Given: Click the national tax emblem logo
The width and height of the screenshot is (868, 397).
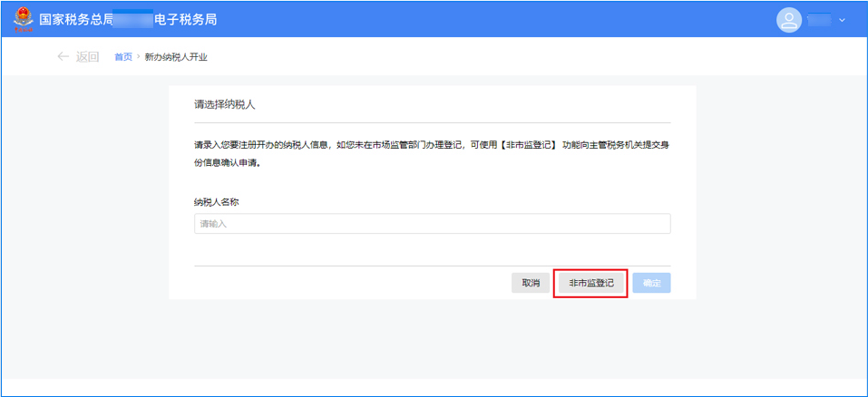Looking at the screenshot, I should point(22,19).
